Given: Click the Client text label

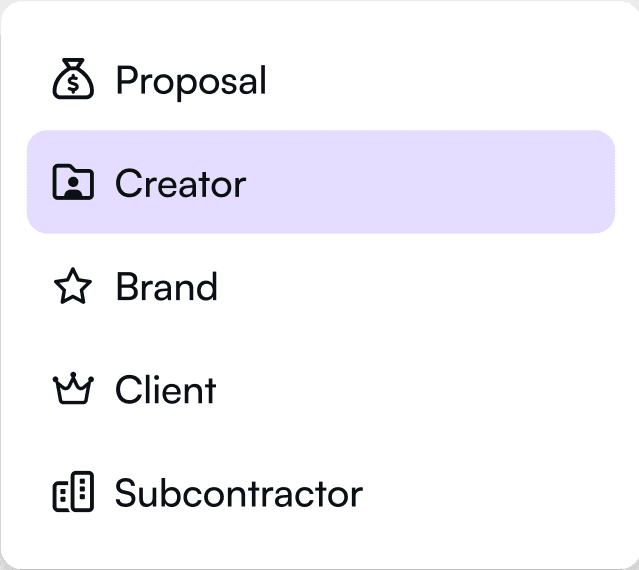Looking at the screenshot, I should click(165, 390).
